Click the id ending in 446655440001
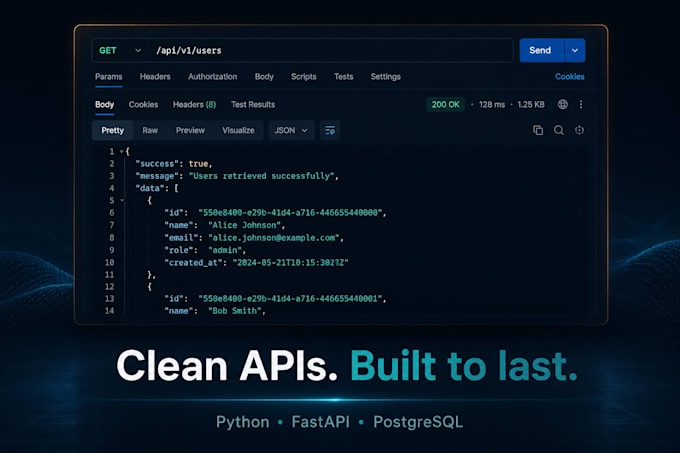 point(291,299)
